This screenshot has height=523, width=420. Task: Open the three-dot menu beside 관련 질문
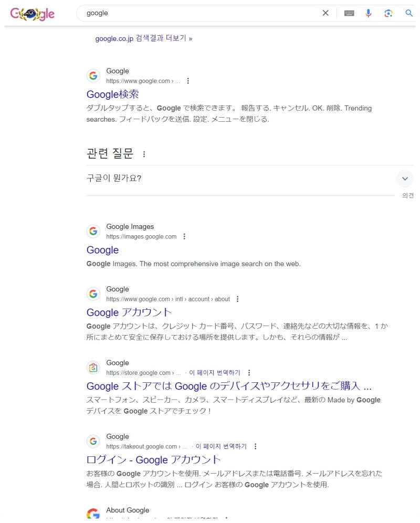pos(144,154)
